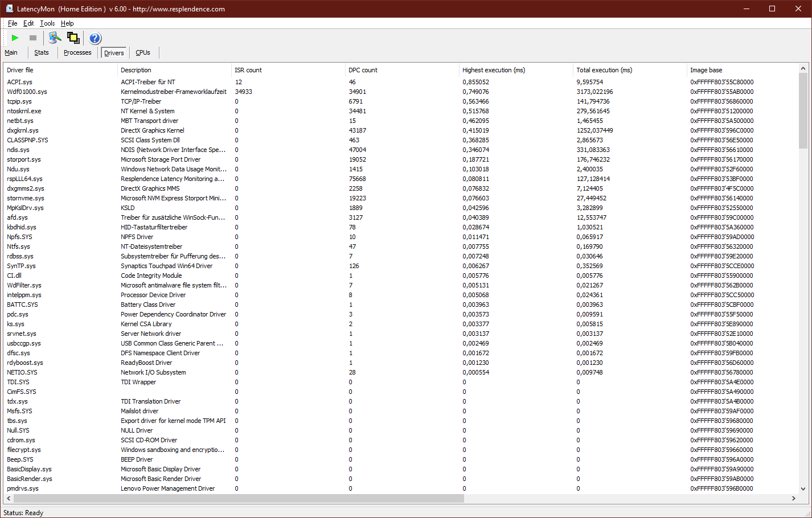812x518 pixels.
Task: Select the rspLLL64.sys driver row
Action: pos(401,179)
